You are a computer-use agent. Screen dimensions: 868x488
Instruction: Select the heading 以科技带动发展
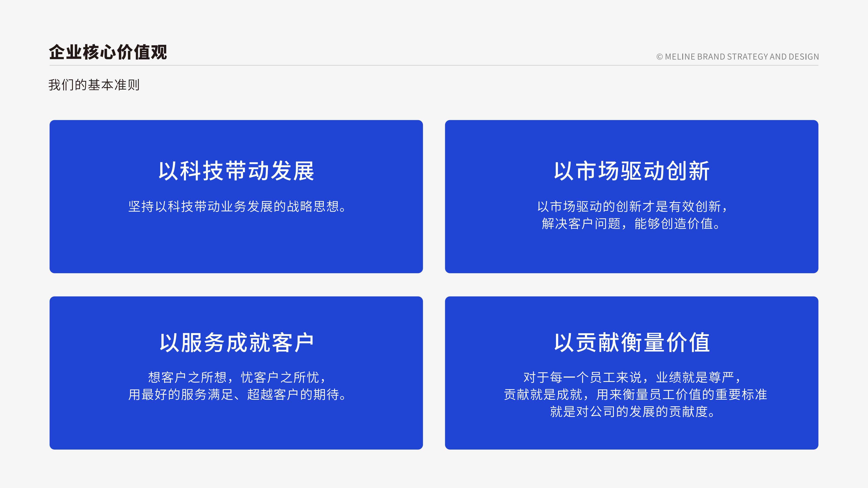(236, 171)
